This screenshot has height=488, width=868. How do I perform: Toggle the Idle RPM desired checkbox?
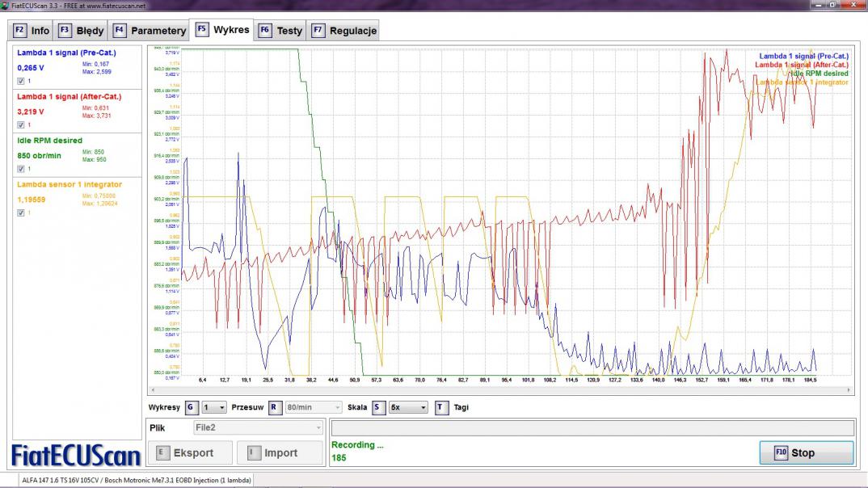point(21,169)
